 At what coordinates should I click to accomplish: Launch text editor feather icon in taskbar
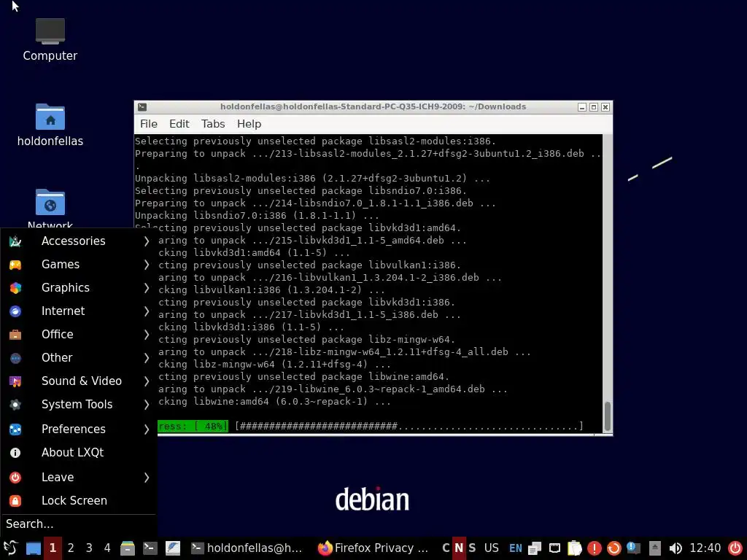(172, 548)
